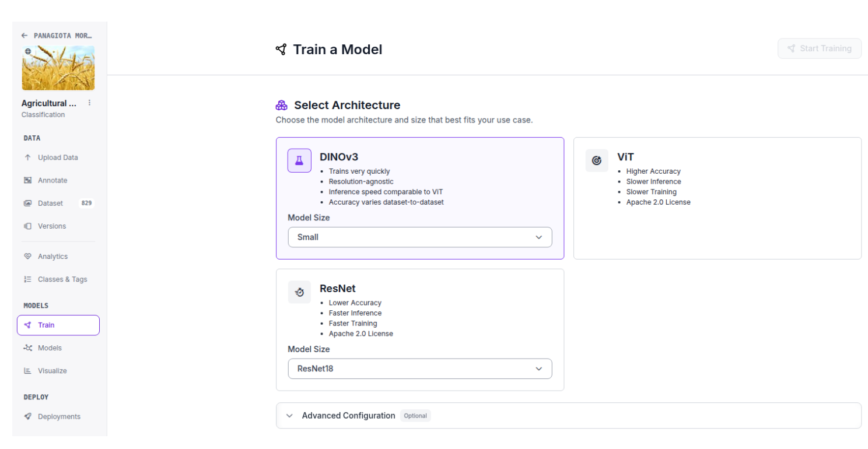The width and height of the screenshot is (868, 449).
Task: Open the Deployments page link
Action: pos(59,416)
